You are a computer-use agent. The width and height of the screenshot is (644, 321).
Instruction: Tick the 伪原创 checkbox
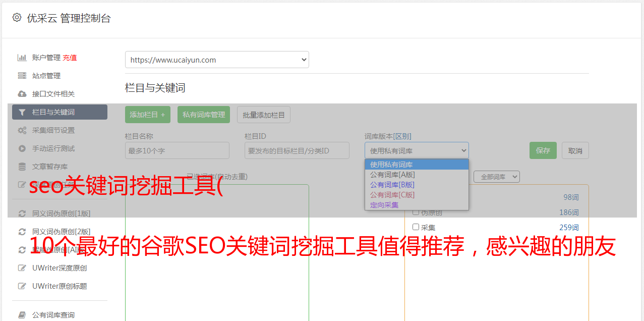pyautogui.click(x=416, y=212)
